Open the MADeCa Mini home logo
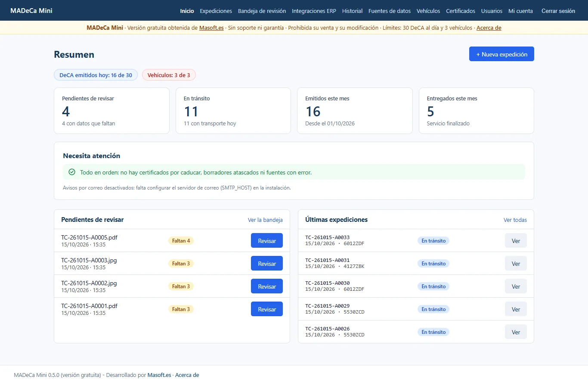The width and height of the screenshot is (588, 386). (x=31, y=10)
